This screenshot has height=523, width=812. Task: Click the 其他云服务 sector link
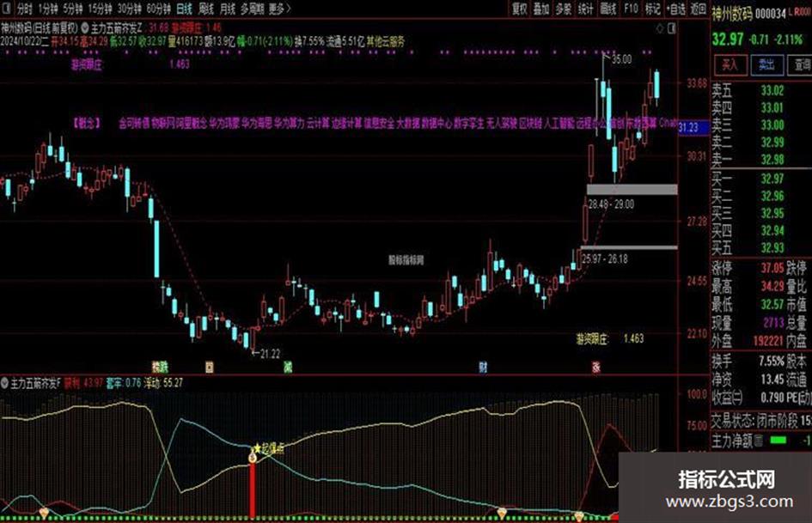tap(385, 42)
